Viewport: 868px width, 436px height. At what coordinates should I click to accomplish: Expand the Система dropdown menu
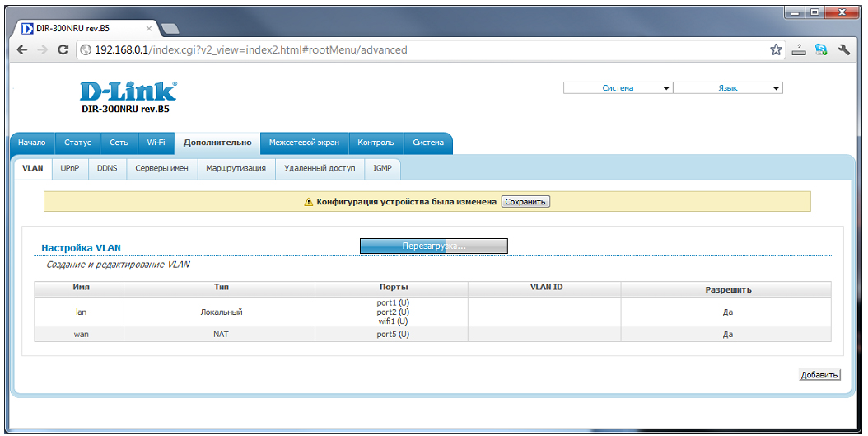tap(618, 88)
